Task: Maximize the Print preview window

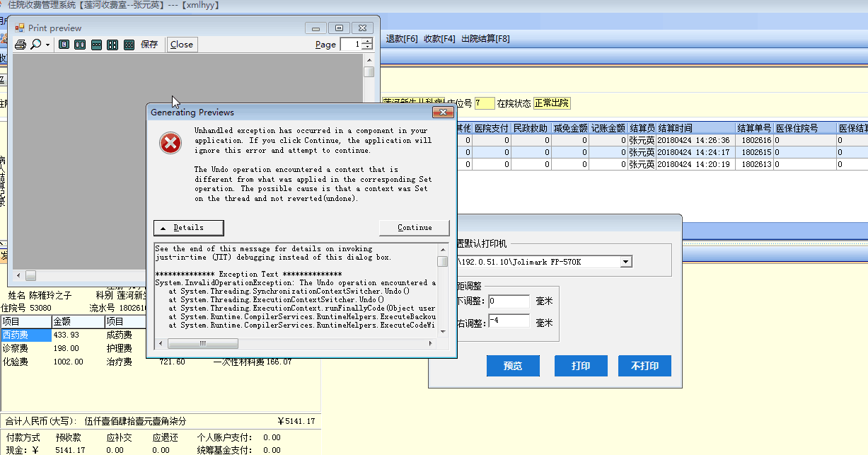Action: click(x=340, y=28)
